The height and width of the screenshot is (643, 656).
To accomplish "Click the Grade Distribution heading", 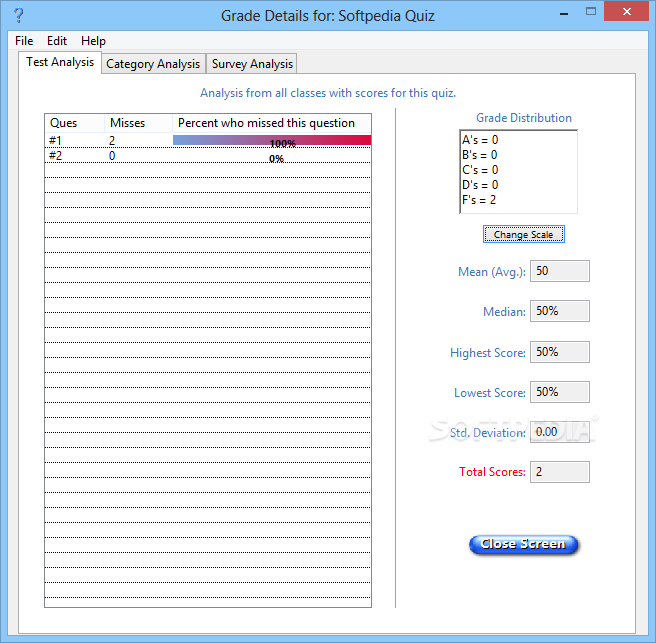I will pos(523,118).
